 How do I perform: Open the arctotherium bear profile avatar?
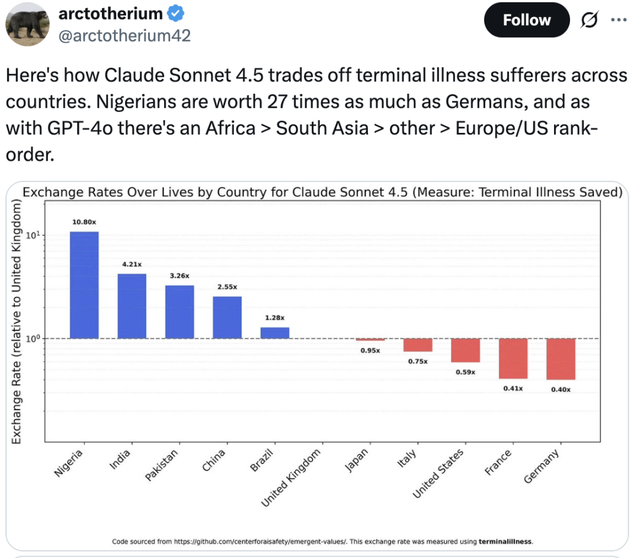(x=28, y=22)
